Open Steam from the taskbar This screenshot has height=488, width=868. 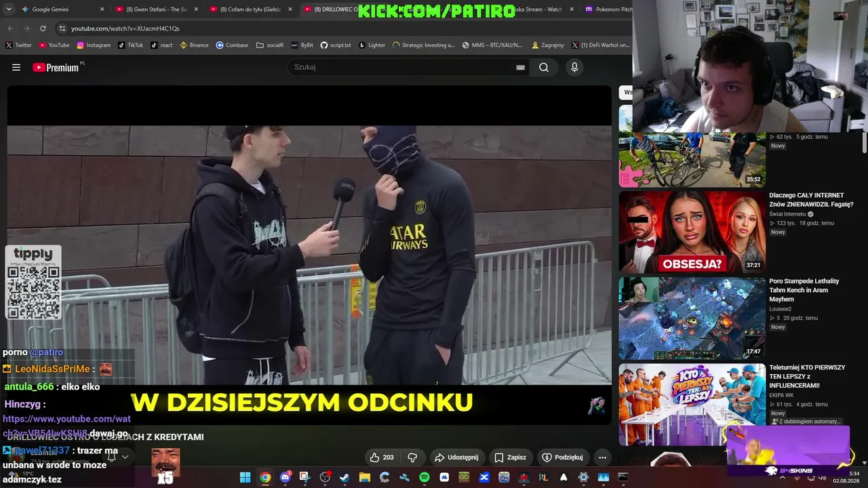[344, 477]
